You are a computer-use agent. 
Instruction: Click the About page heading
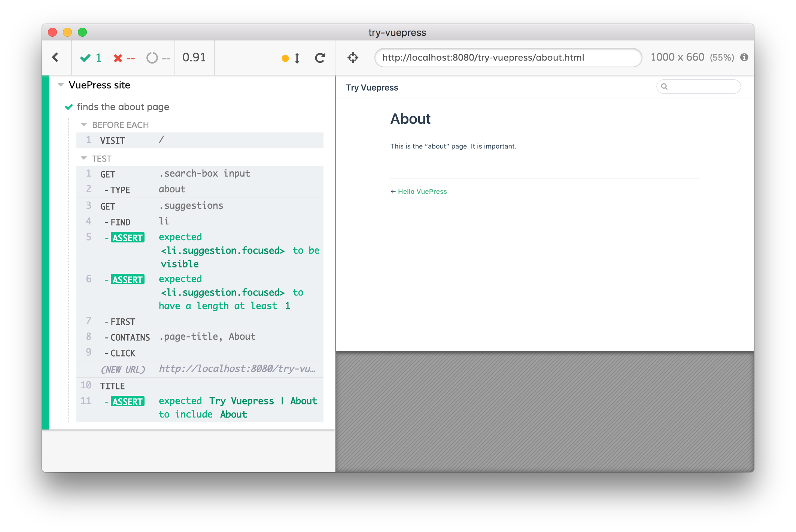pos(410,119)
